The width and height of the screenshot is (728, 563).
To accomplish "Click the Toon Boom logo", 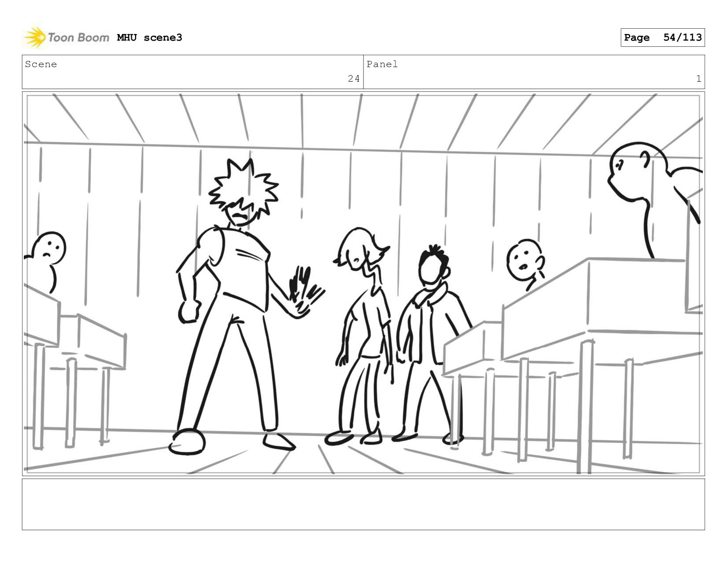I will 66,37.
